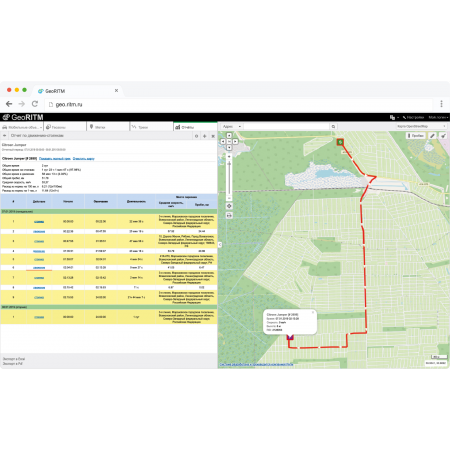This screenshot has width=450, height=450.
Task: Select the GeoRITM browser tab
Action: click(78, 91)
